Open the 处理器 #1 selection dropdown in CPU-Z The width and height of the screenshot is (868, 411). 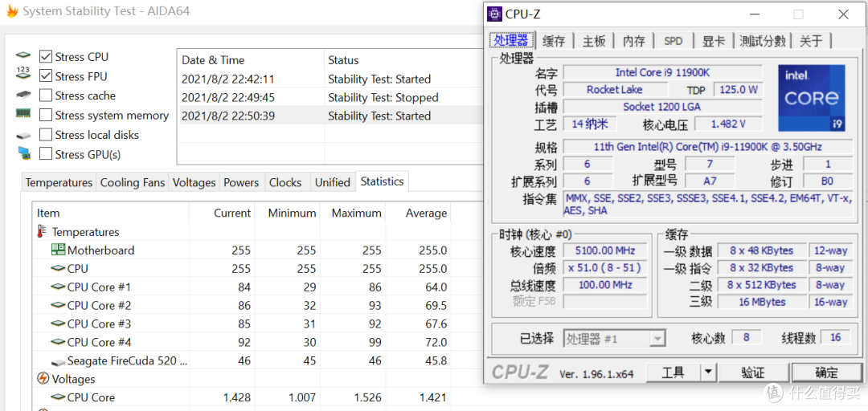[615, 338]
